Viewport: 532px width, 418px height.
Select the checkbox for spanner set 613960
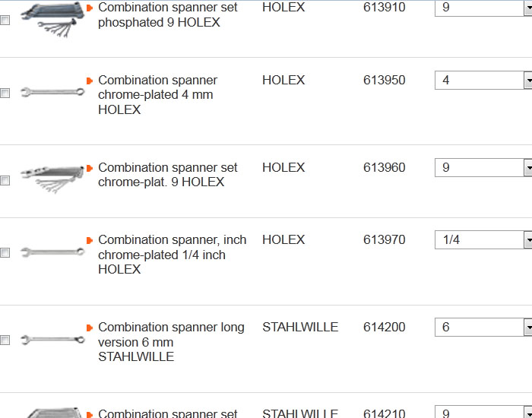(5, 181)
